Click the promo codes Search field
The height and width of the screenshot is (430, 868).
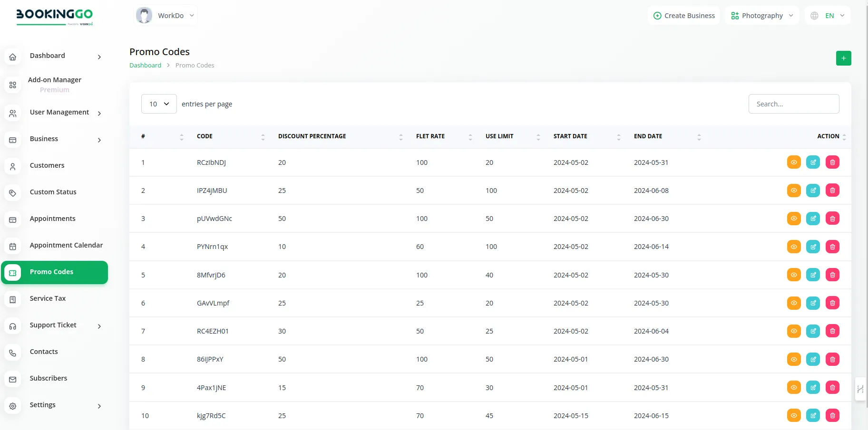click(793, 104)
